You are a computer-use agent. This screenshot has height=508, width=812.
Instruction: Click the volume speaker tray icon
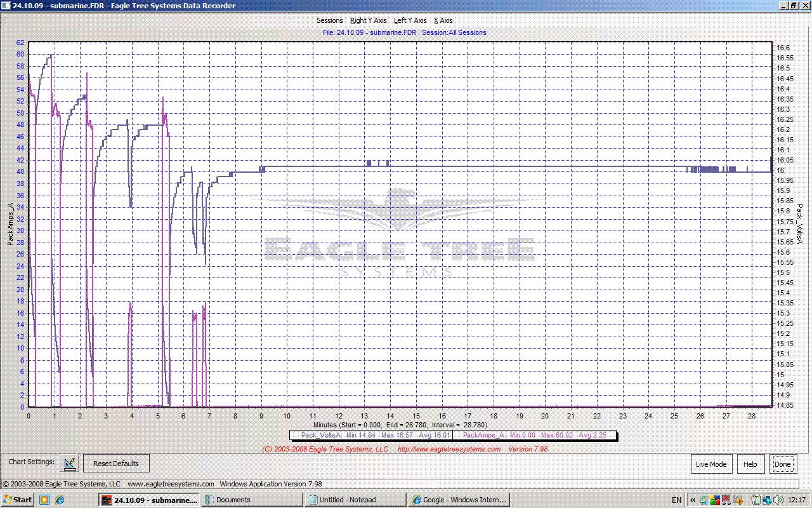pos(778,500)
